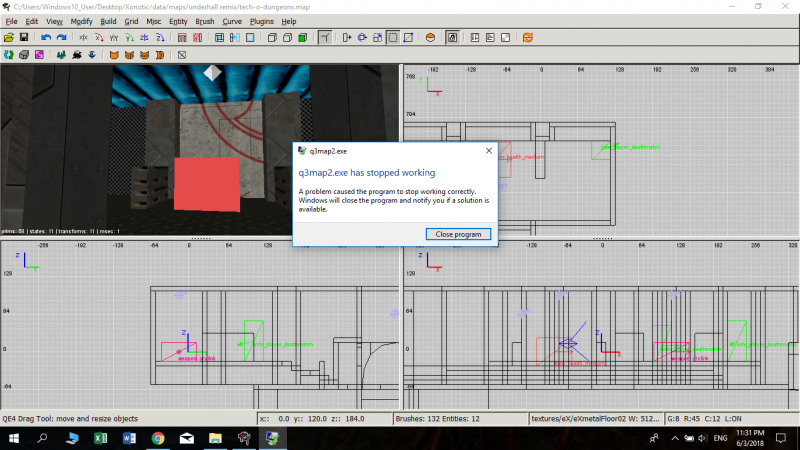Viewport: 800px width, 450px height.
Task: Close the q3map2.exe error dialog
Action: 488,151
